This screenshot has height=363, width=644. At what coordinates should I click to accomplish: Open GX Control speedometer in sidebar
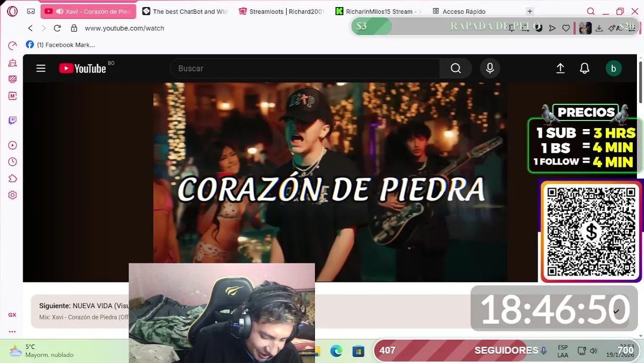pyautogui.click(x=13, y=46)
